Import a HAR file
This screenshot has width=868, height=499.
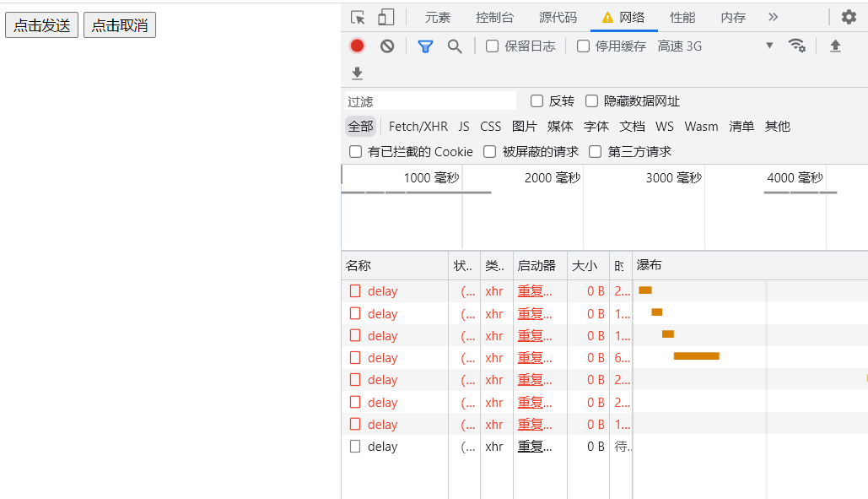357,73
